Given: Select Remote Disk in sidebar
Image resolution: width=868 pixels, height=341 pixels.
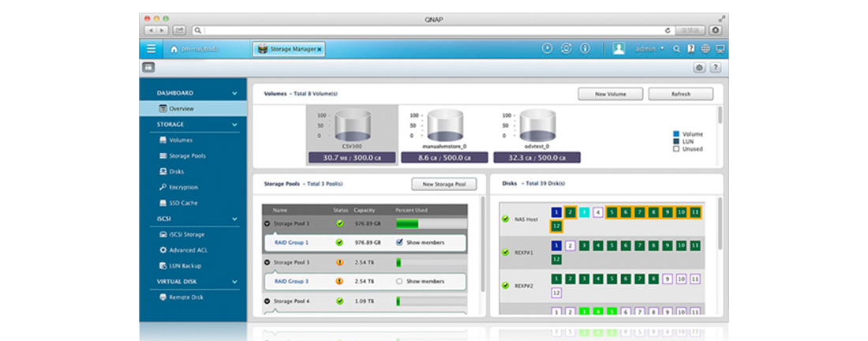Looking at the screenshot, I should tap(185, 297).
